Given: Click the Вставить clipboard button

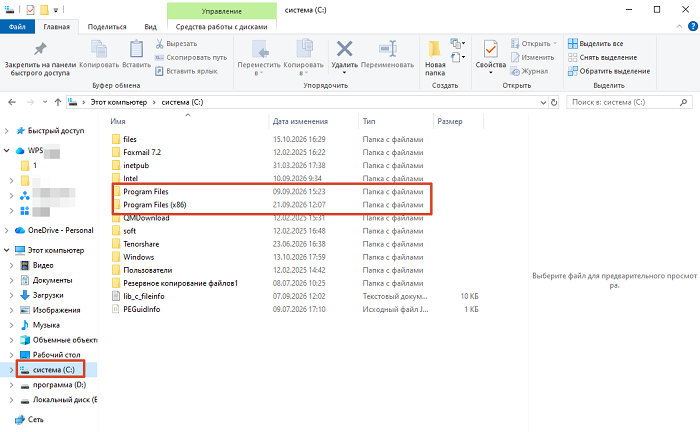Looking at the screenshot, I should click(x=136, y=54).
